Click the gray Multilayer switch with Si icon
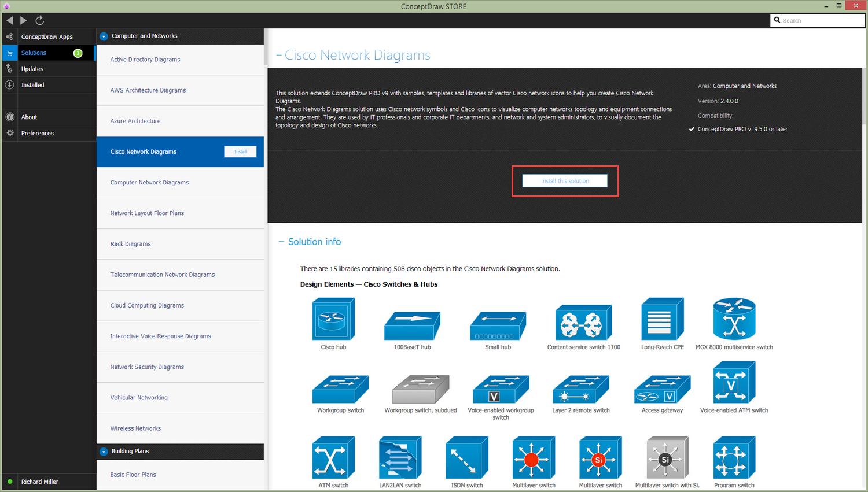This screenshot has width=868, height=492. (x=667, y=458)
